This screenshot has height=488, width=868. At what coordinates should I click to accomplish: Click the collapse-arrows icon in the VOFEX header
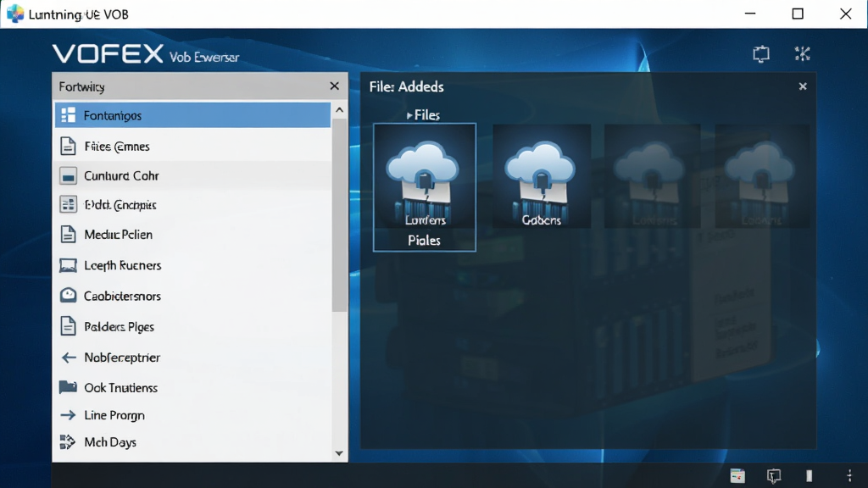click(x=802, y=53)
